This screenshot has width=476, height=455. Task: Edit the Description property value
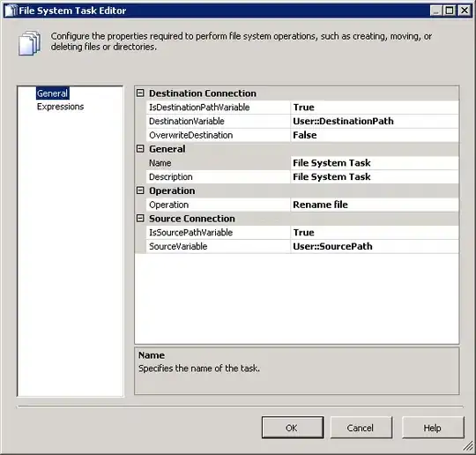click(375, 176)
